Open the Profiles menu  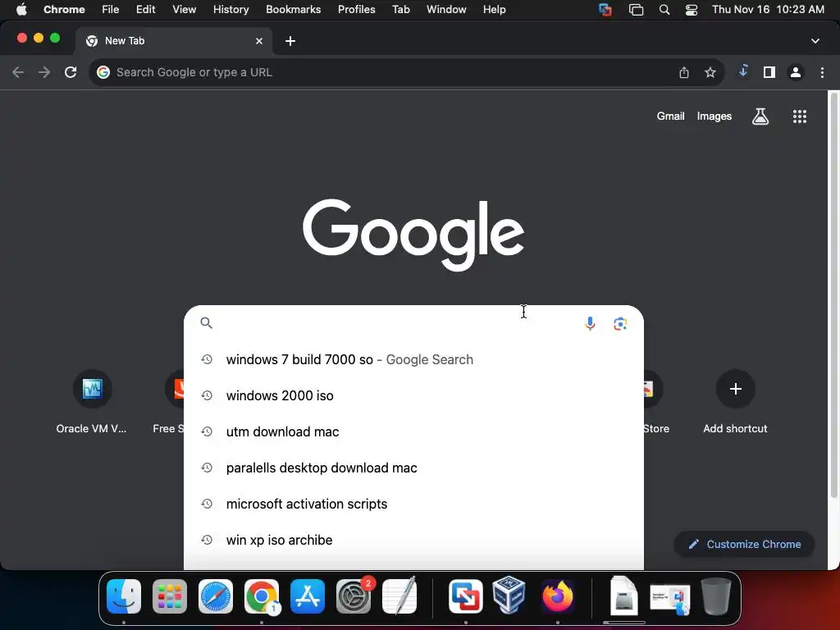(356, 9)
